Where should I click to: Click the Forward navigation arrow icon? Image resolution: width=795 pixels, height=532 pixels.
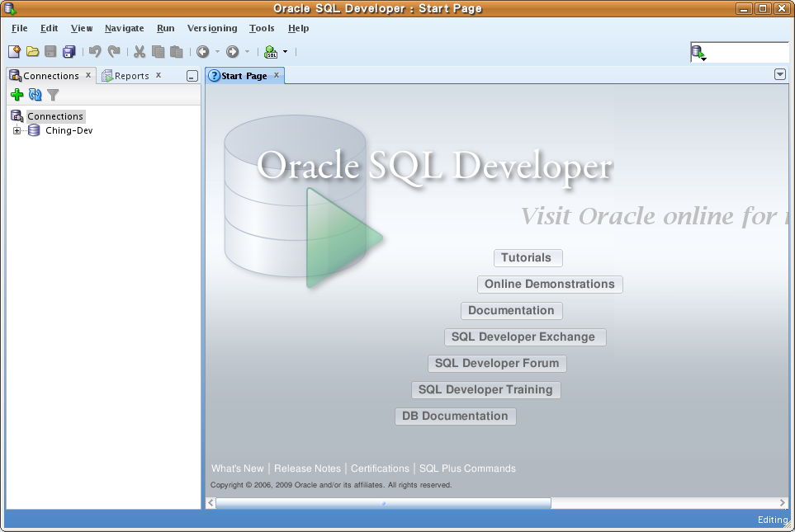point(232,52)
